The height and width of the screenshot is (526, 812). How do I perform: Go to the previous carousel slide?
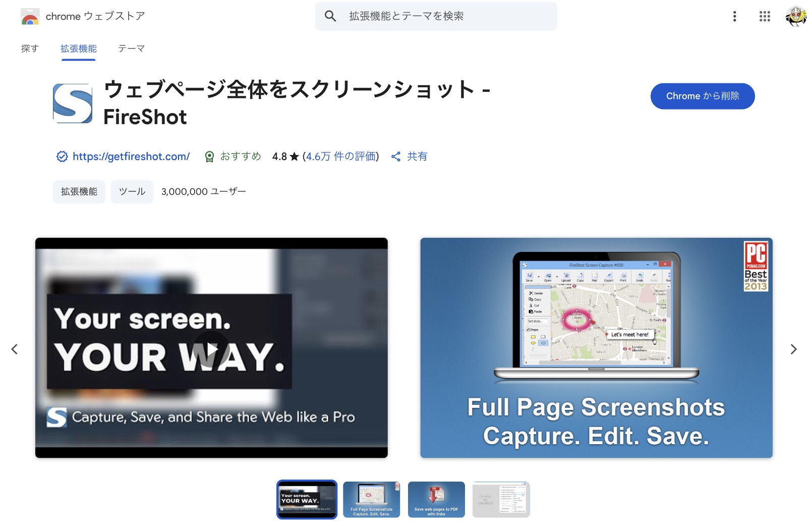pyautogui.click(x=15, y=349)
